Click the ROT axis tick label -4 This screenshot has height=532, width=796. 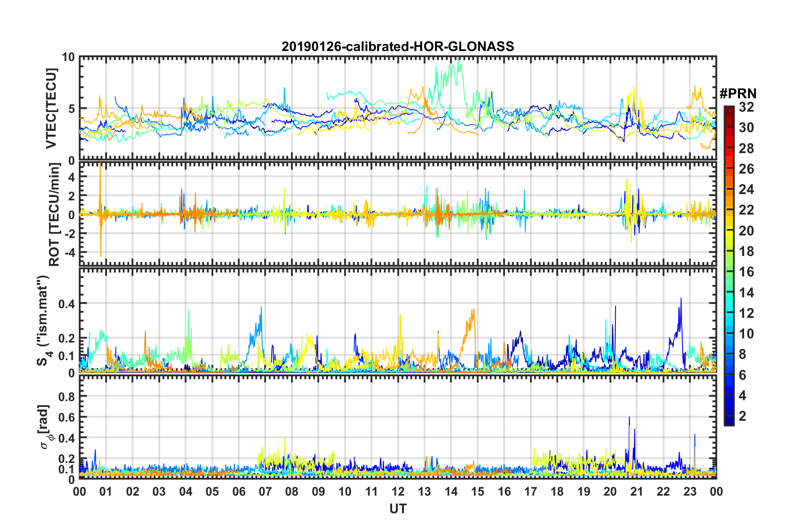pyautogui.click(x=69, y=253)
